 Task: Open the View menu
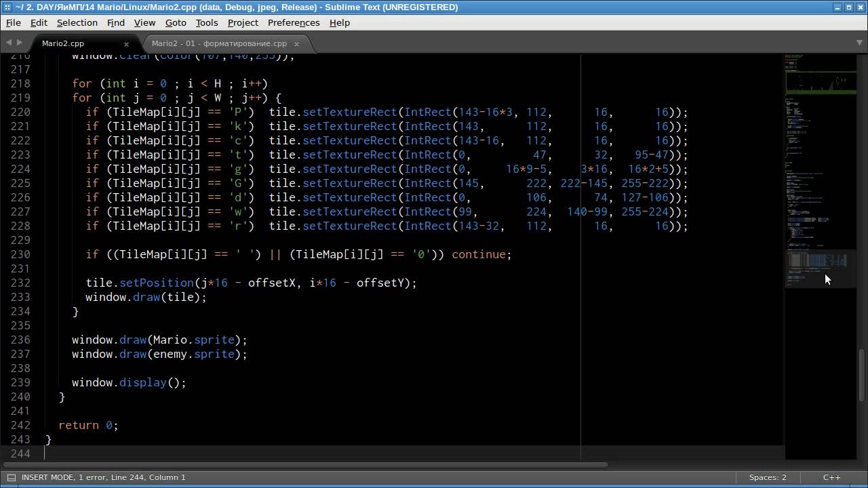click(x=144, y=22)
